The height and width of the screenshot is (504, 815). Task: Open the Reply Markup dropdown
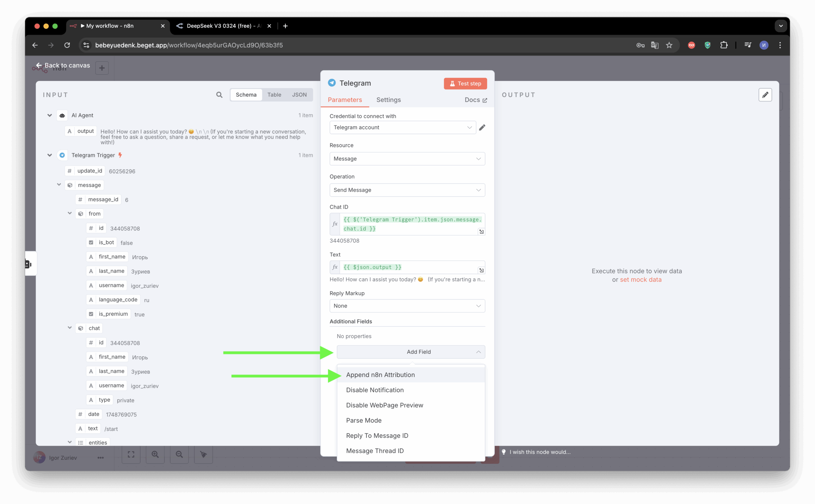coord(407,306)
